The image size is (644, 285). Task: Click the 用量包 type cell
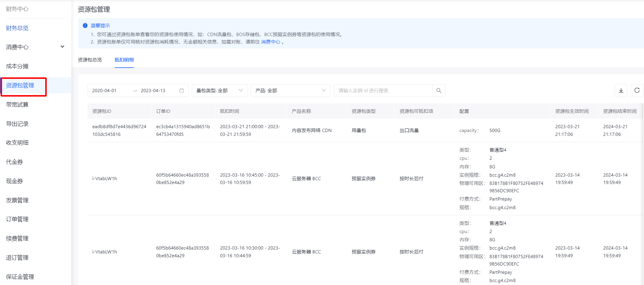tap(359, 130)
